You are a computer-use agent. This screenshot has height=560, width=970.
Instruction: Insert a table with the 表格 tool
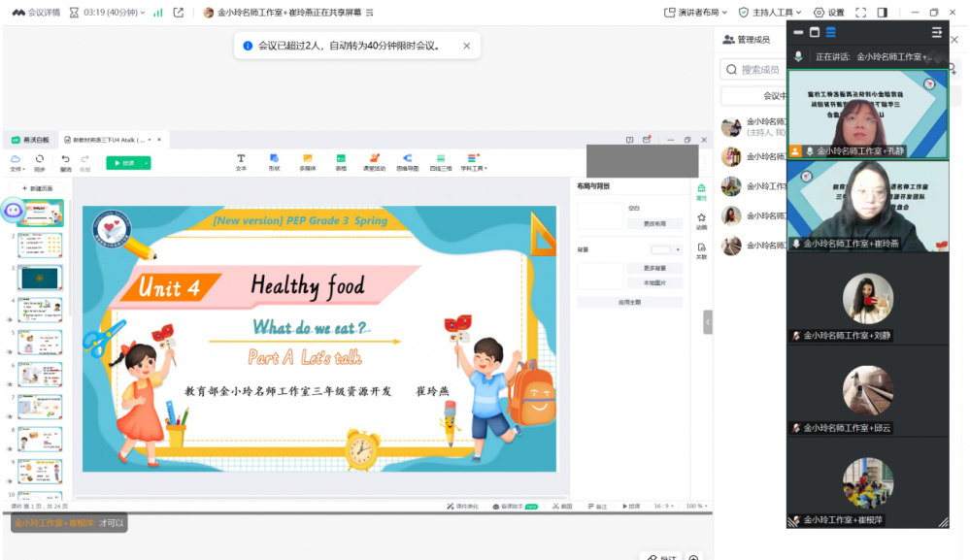click(341, 162)
